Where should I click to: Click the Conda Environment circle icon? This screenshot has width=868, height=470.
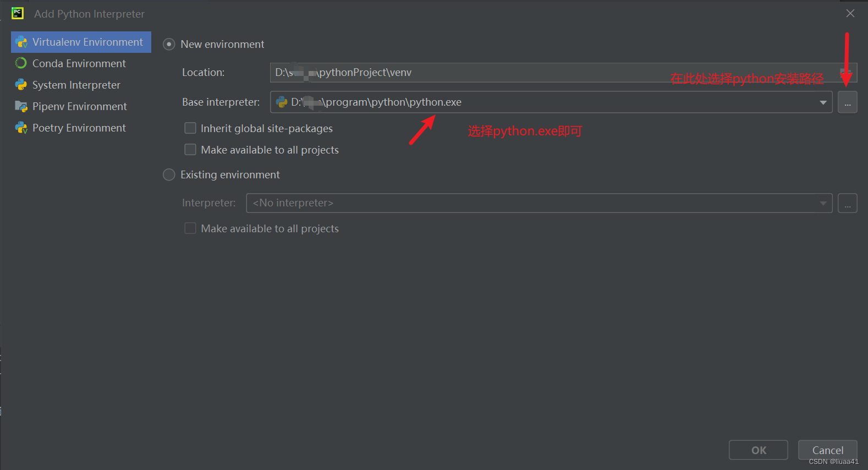coord(21,63)
